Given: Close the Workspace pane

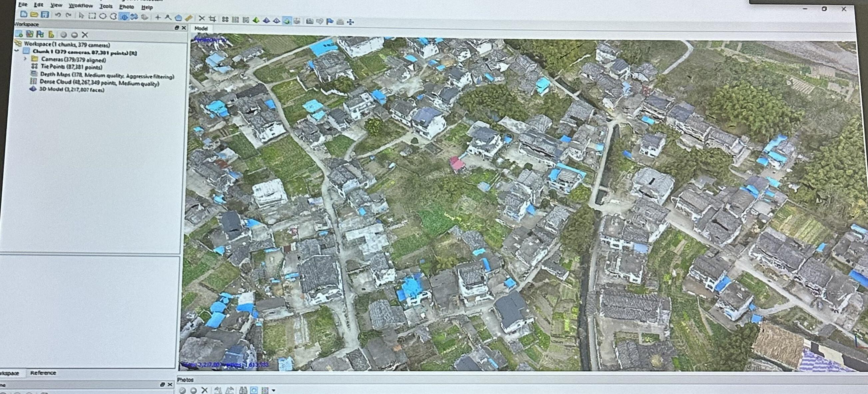Looking at the screenshot, I should (184, 28).
